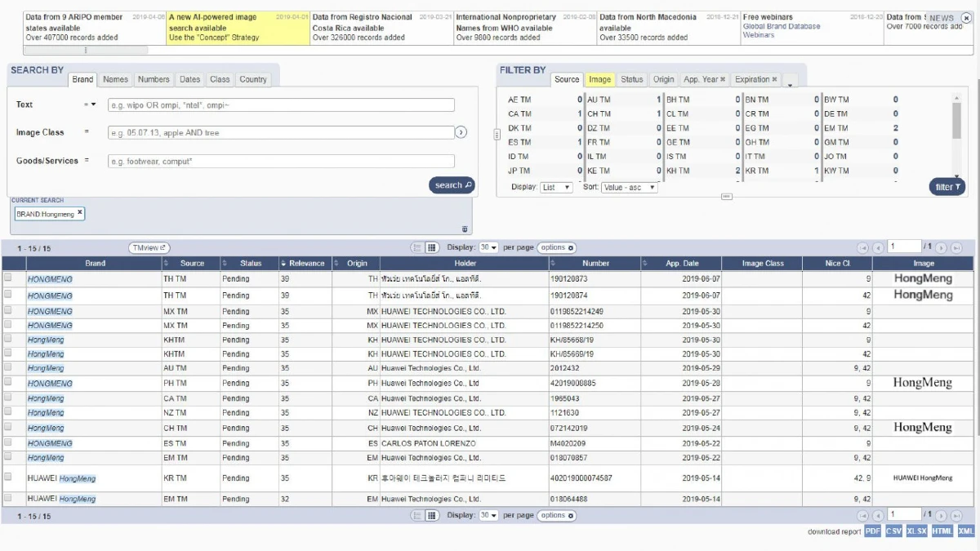Tick the checkbox for the ES TM row
This screenshot has height=551, width=980.
pyautogui.click(x=8, y=442)
